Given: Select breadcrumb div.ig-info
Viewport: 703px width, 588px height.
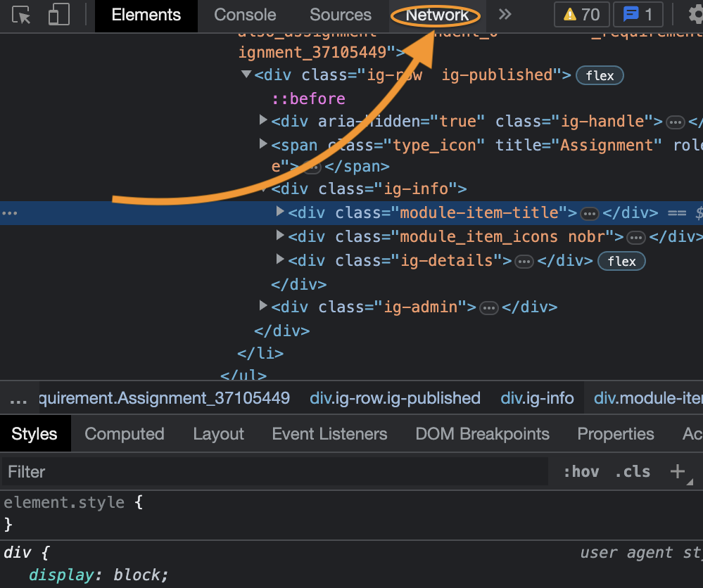Looking at the screenshot, I should 537,398.
